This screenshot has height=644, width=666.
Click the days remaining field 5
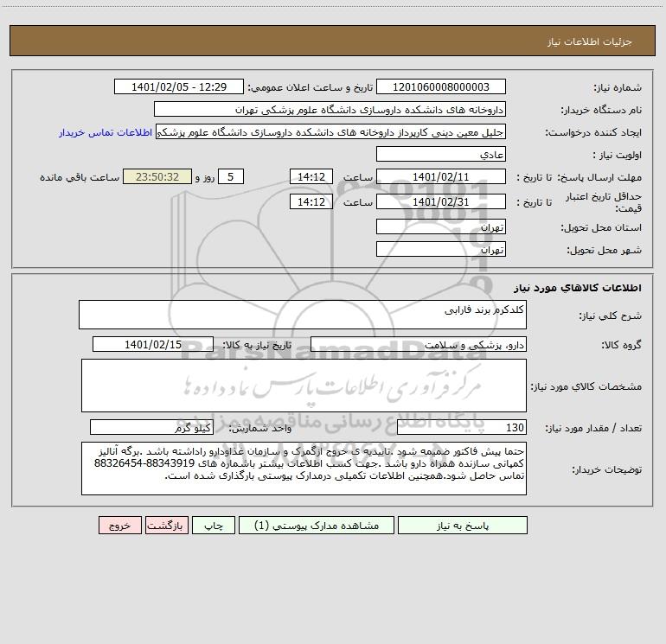click(x=231, y=176)
